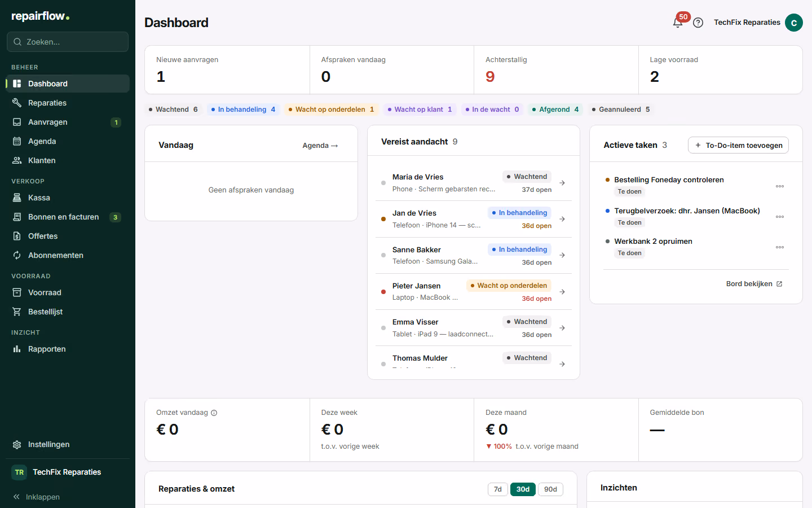Click the Zoeken search field

68,42
